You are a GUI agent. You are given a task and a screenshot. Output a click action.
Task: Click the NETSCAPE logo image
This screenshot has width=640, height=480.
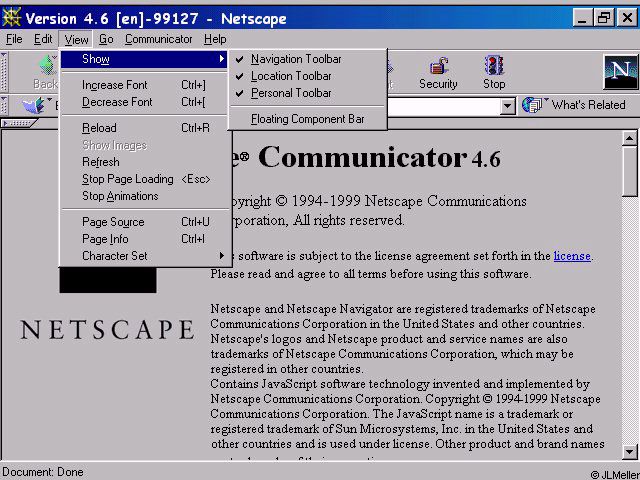pyautogui.click(x=107, y=330)
